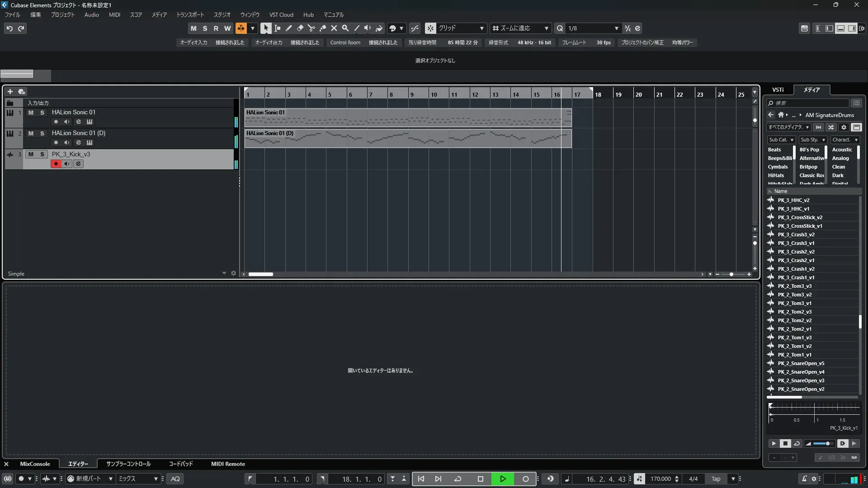The image size is (868, 488).
Task: Select the Erase tool
Action: click(300, 28)
